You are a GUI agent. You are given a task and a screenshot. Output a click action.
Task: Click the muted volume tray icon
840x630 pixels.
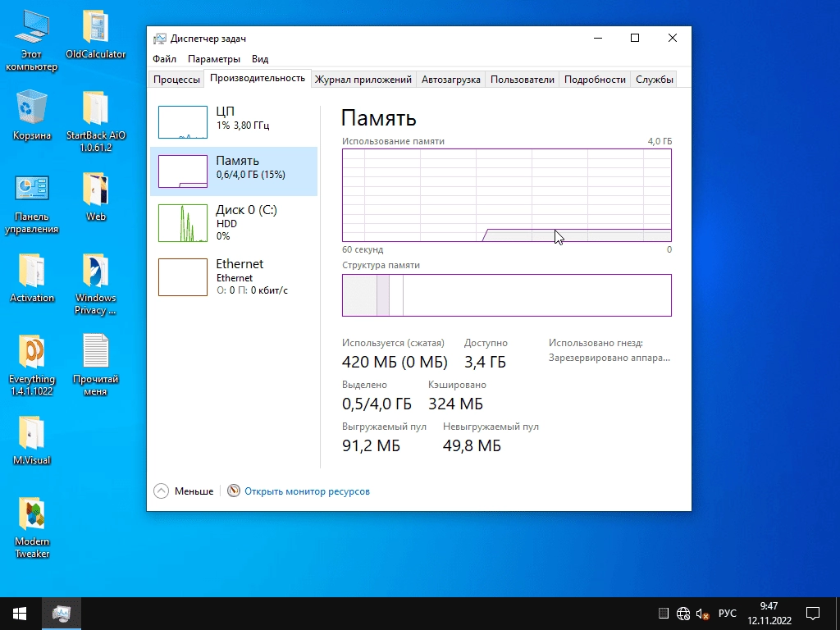[702, 614]
